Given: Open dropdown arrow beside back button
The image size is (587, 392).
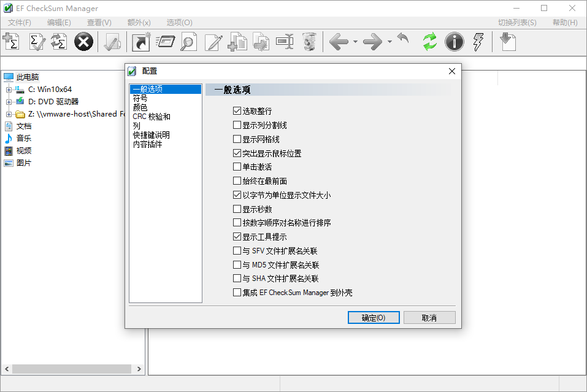Looking at the screenshot, I should pyautogui.click(x=355, y=42).
